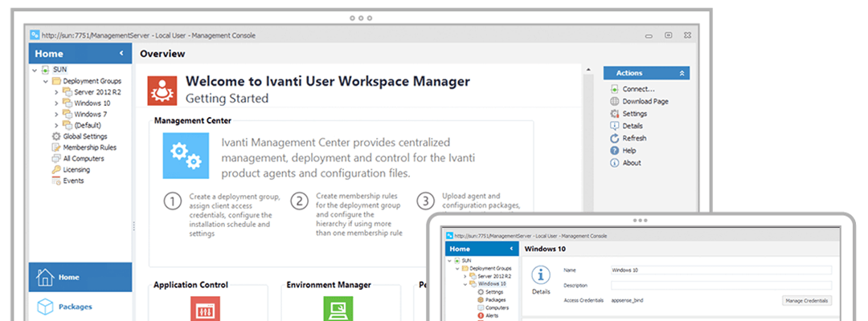This screenshot has width=868, height=321.
Task: Collapse Windows 10 node in the Windows 10 window
Action: coord(465,284)
